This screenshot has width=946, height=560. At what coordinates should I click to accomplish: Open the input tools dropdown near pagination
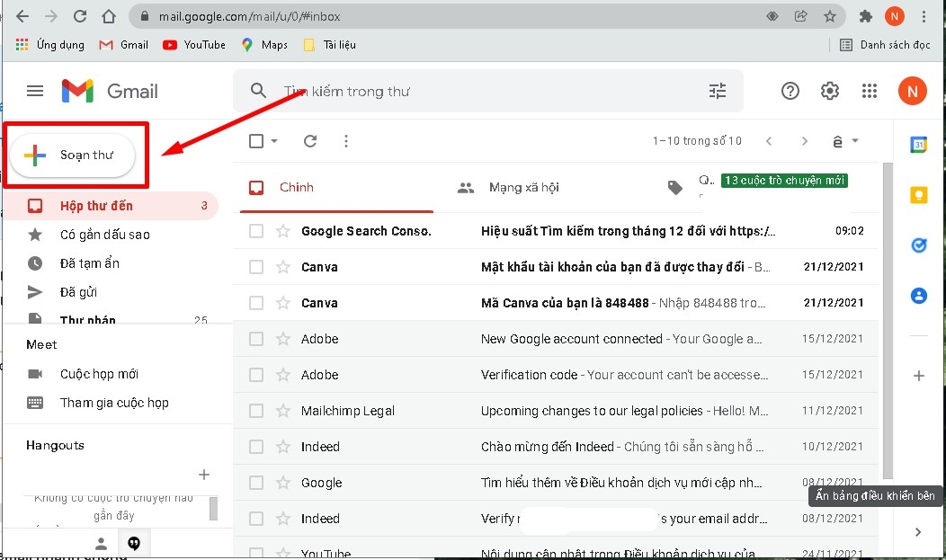[x=843, y=141]
